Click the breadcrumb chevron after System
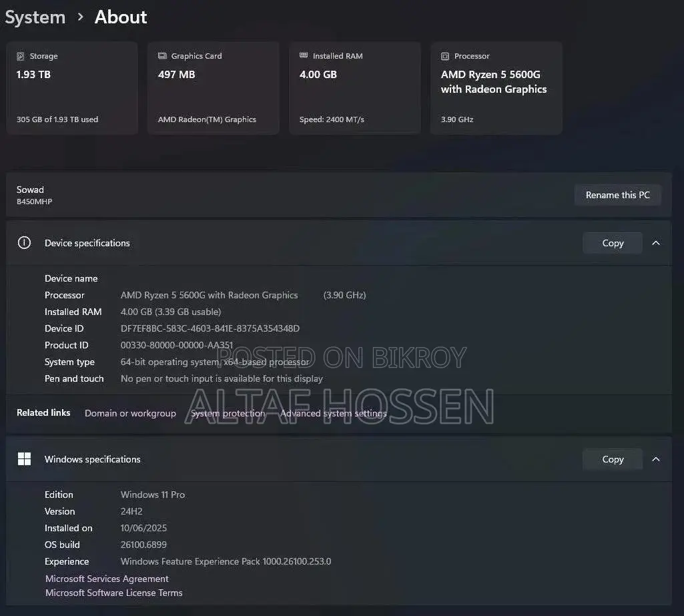 pos(80,17)
